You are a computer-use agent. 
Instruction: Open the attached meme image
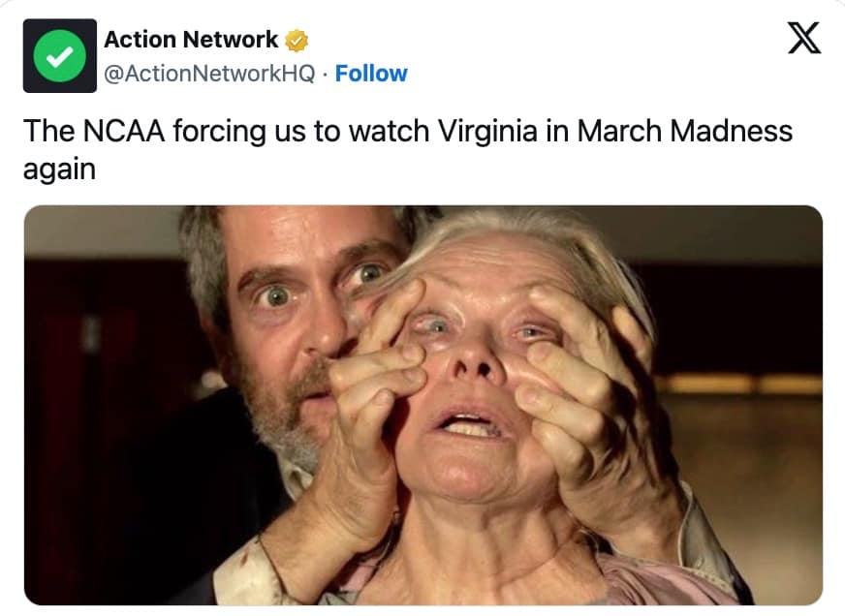coord(422,405)
